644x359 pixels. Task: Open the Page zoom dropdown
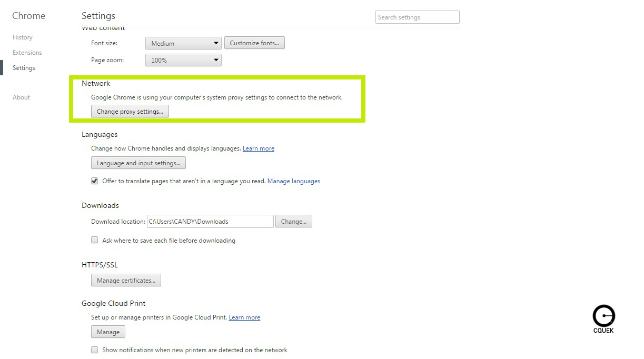(183, 60)
